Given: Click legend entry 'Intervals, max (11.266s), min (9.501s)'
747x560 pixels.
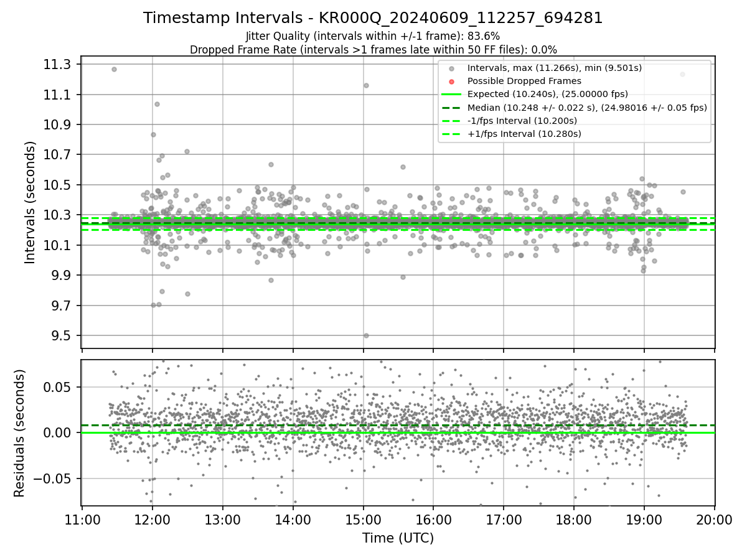Looking at the screenshot, I should tap(555, 68).
